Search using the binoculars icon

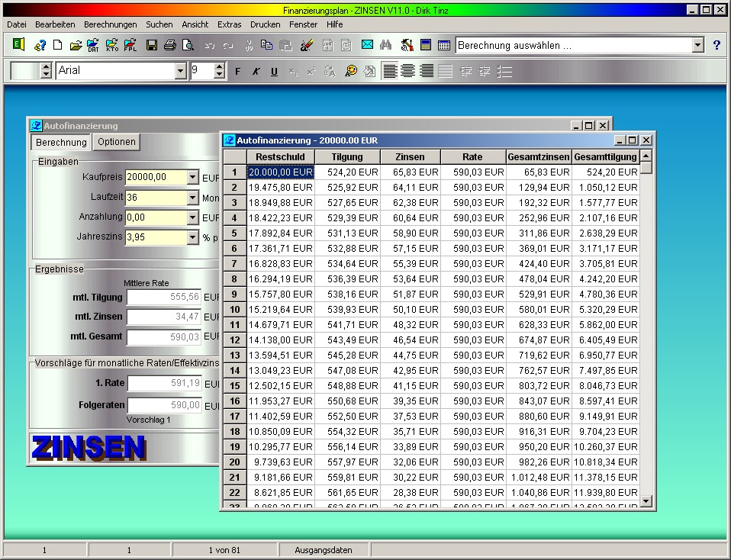pos(385,45)
